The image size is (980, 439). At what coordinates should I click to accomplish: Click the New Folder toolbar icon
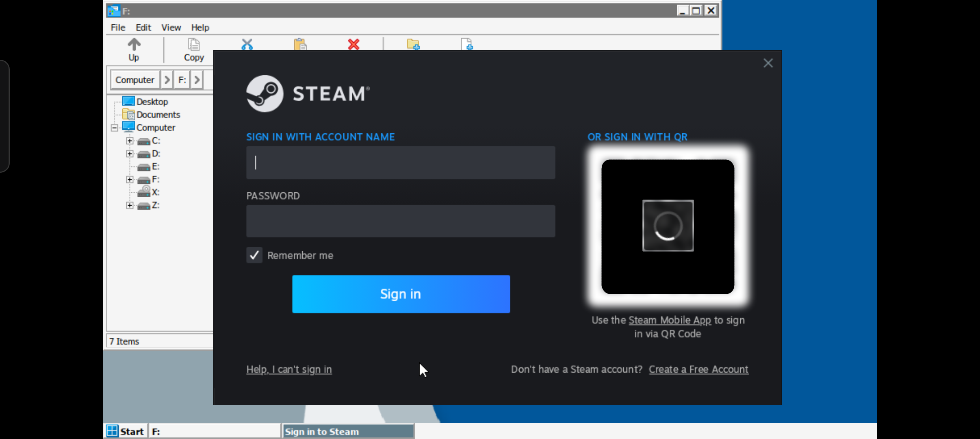click(413, 44)
